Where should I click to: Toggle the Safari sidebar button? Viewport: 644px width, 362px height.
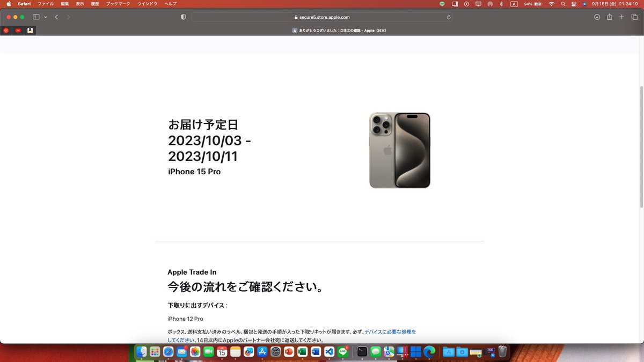(36, 17)
